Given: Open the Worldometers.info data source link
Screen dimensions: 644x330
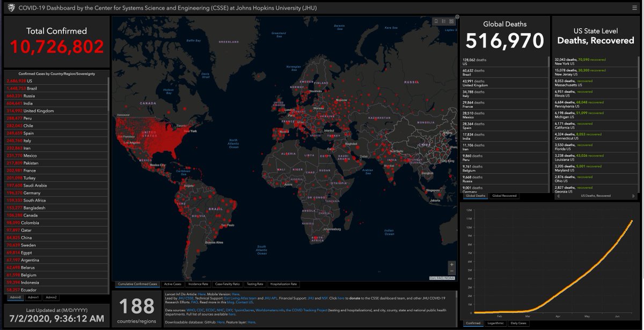Looking at the screenshot, I should 270,310.
